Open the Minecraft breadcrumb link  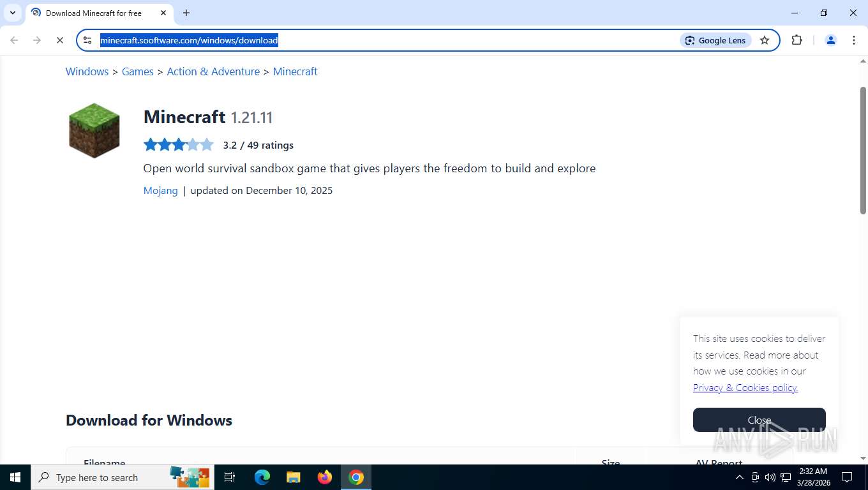point(295,71)
